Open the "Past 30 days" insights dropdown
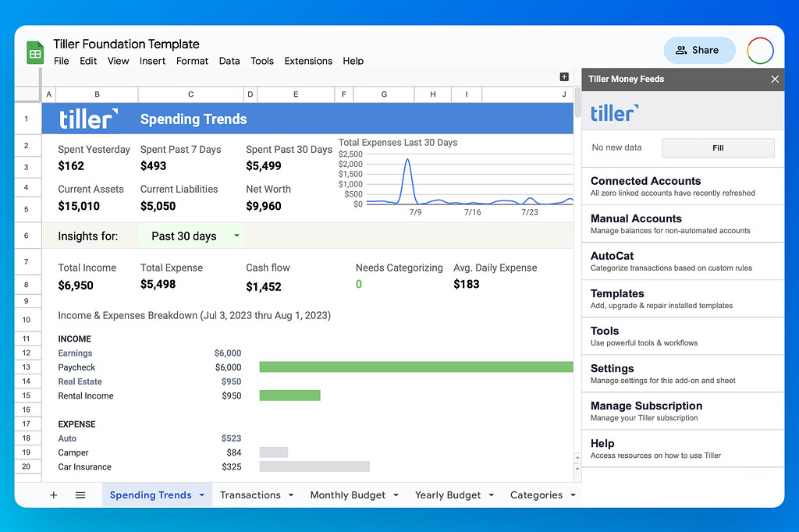 (190, 235)
